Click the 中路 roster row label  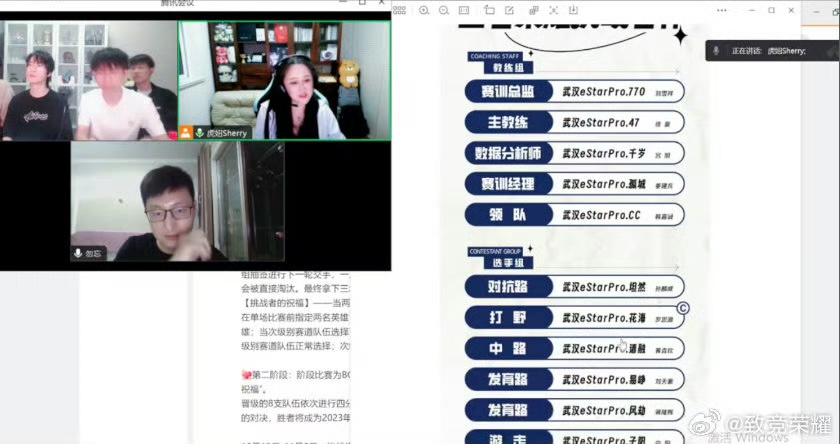pyautogui.click(x=508, y=349)
